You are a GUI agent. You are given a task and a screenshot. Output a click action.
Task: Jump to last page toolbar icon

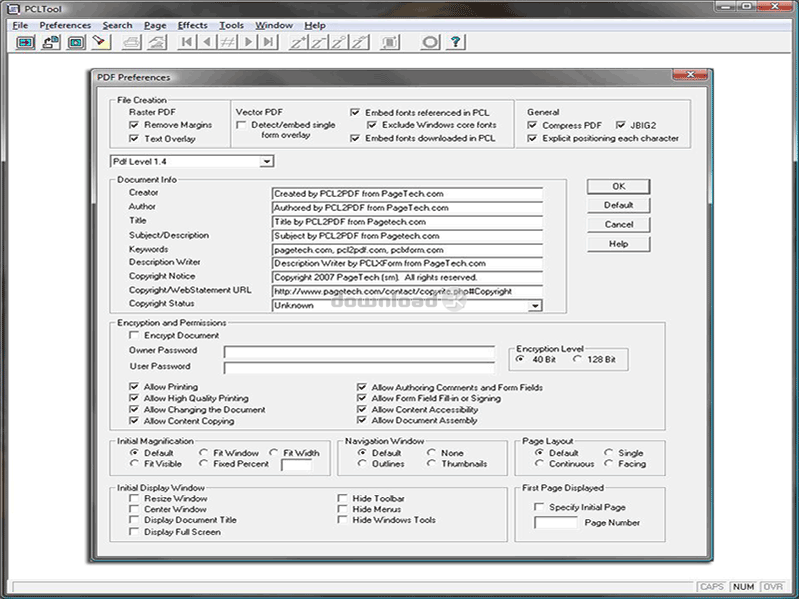(270, 42)
